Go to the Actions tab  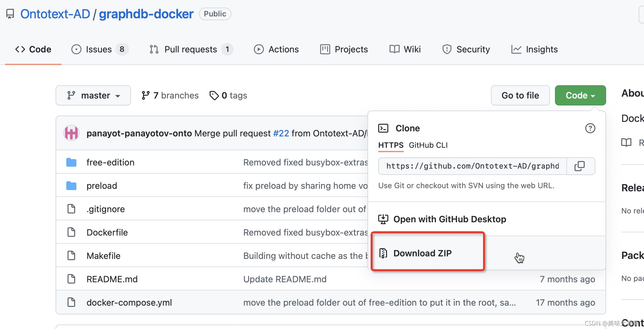[276, 49]
